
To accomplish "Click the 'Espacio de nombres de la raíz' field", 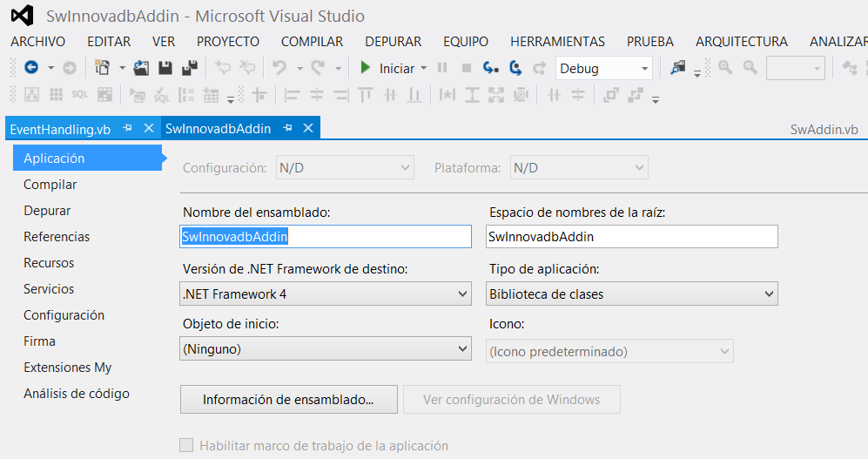I will pyautogui.click(x=631, y=236).
